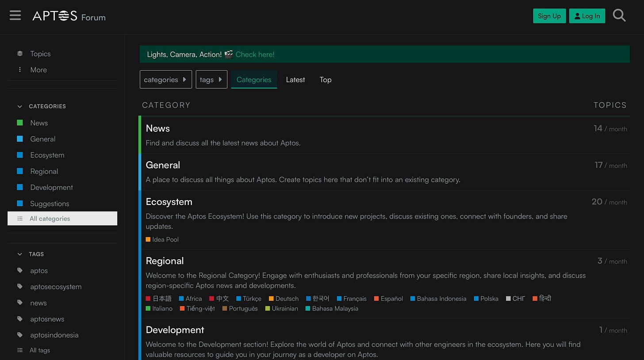Click green News swatch in sidebar
The image size is (644, 360).
[20, 123]
